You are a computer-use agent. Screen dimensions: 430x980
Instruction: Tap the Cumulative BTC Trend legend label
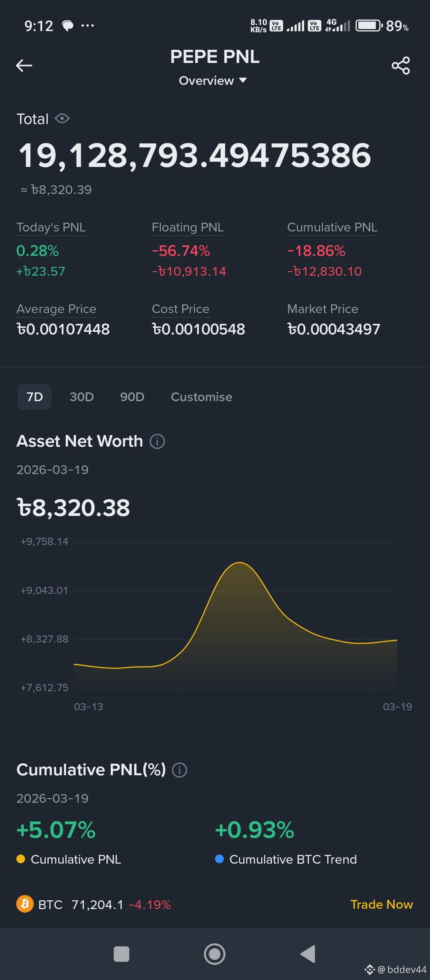click(293, 859)
